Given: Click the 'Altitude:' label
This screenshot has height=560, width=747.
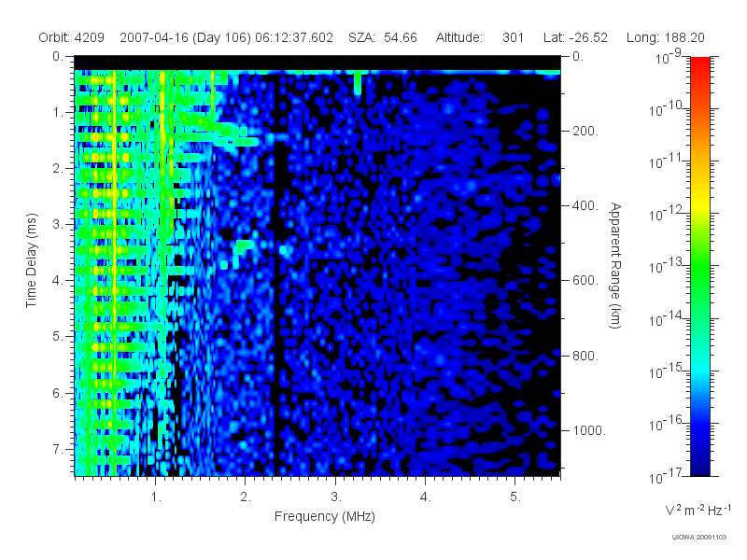Looking at the screenshot, I should click(458, 37).
